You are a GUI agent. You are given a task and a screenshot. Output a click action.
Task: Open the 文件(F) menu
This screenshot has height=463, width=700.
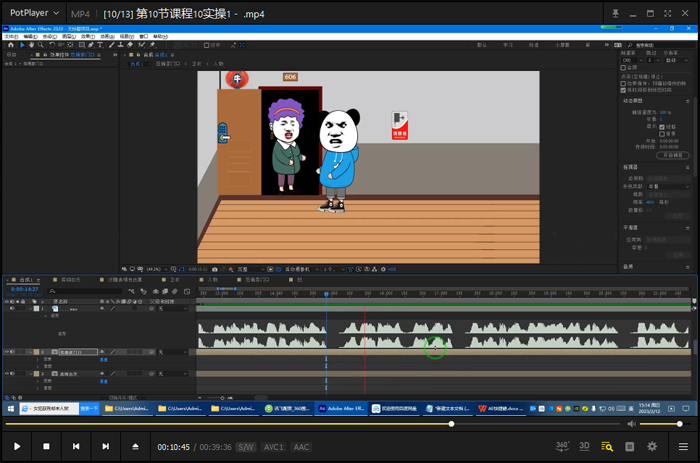coord(11,37)
